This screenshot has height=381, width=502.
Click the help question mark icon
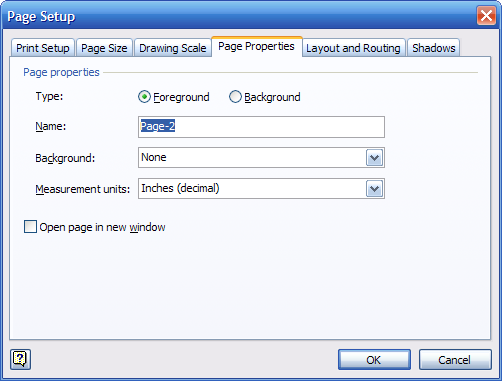pos(20,359)
